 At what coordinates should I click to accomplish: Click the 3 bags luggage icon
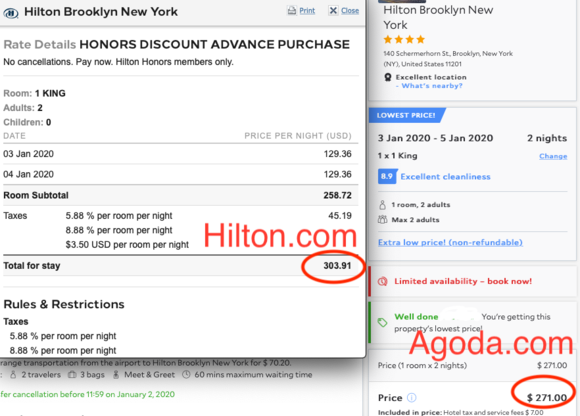(72, 375)
